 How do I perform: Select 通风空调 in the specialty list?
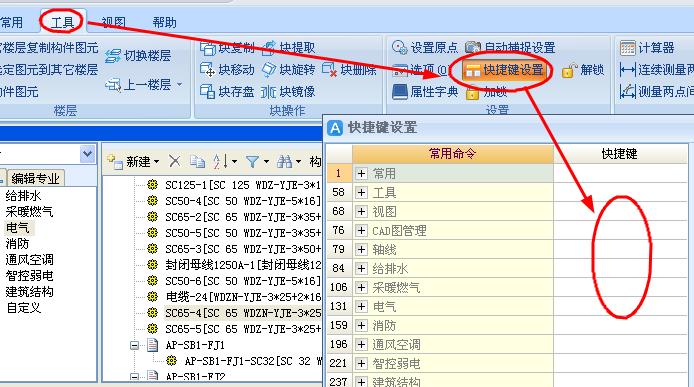[x=29, y=259]
